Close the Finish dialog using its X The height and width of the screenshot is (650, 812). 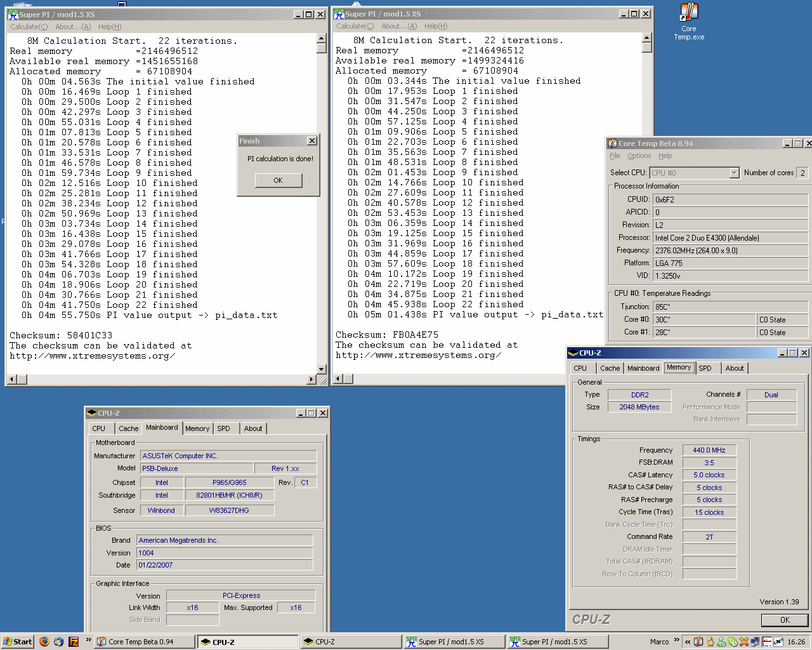pos(312,141)
